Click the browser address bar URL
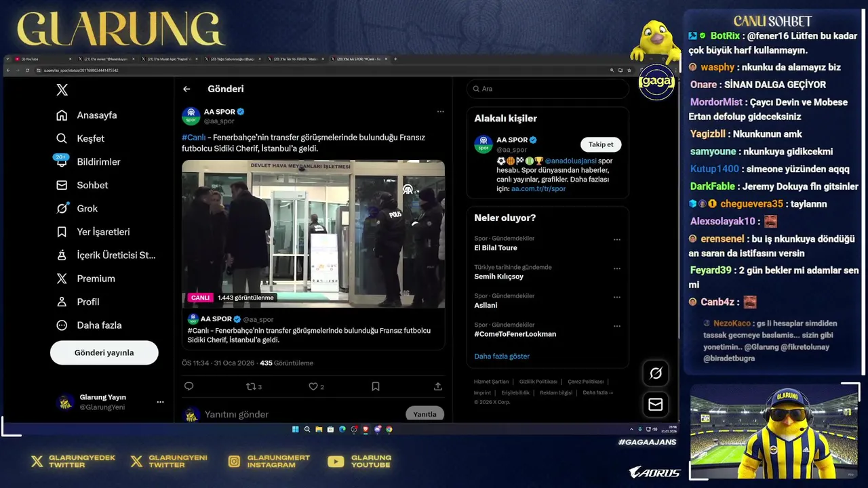The width and height of the screenshot is (868, 488). [81, 70]
